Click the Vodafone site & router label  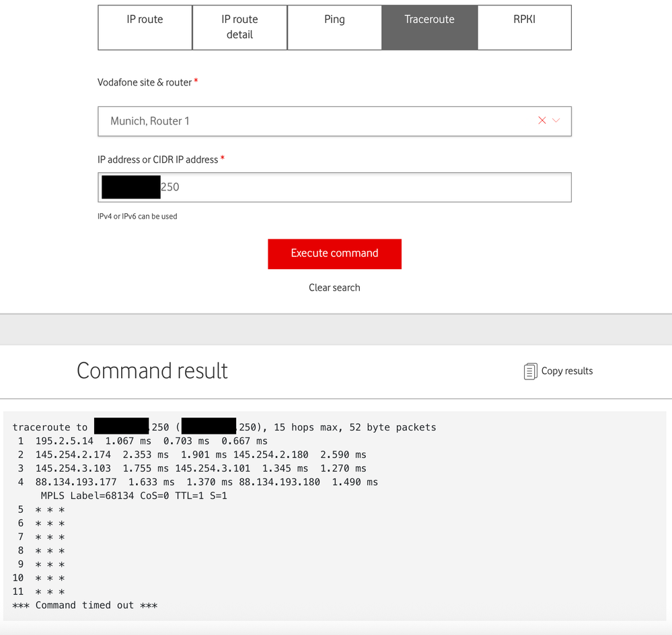tap(145, 82)
